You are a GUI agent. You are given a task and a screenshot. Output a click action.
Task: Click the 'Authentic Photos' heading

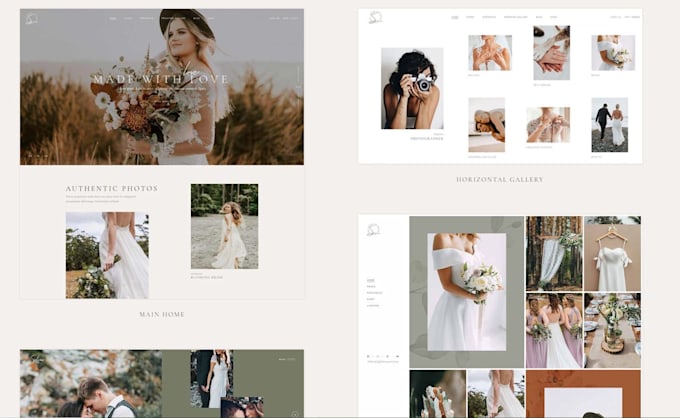click(x=112, y=189)
